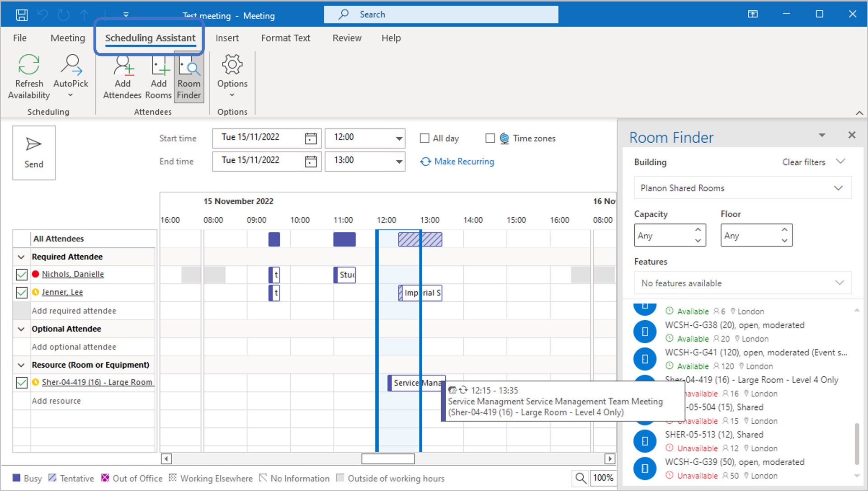This screenshot has height=491, width=868.
Task: Collapse the Required Attendee group
Action: click(21, 257)
